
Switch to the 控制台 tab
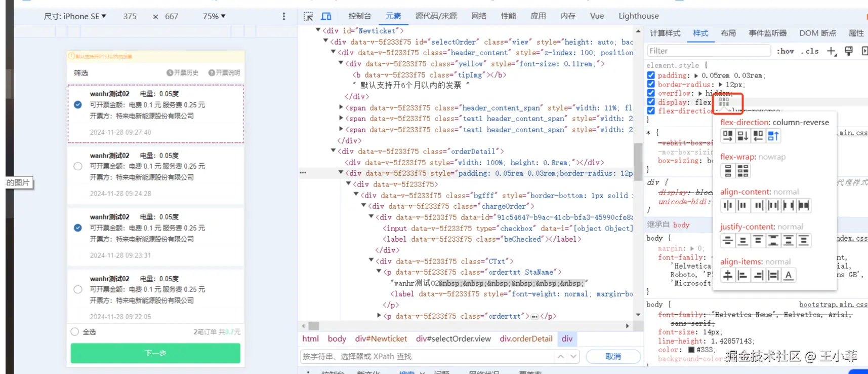pos(359,16)
